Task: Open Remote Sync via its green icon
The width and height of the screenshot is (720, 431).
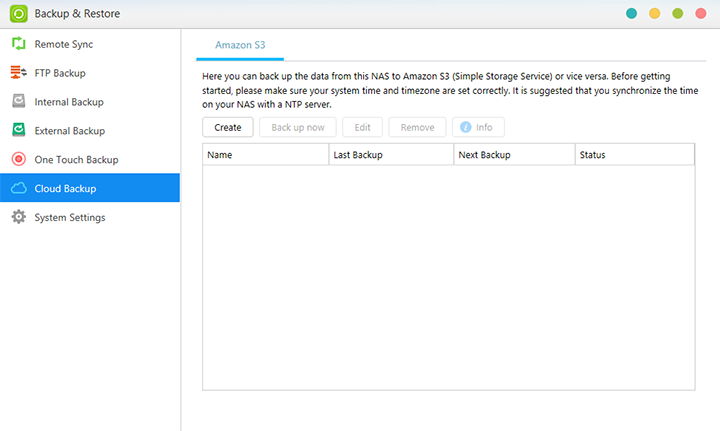Action: [18, 44]
